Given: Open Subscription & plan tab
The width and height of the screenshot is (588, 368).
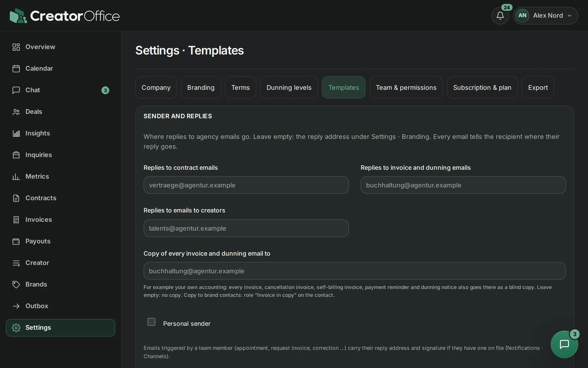Looking at the screenshot, I should (x=482, y=87).
